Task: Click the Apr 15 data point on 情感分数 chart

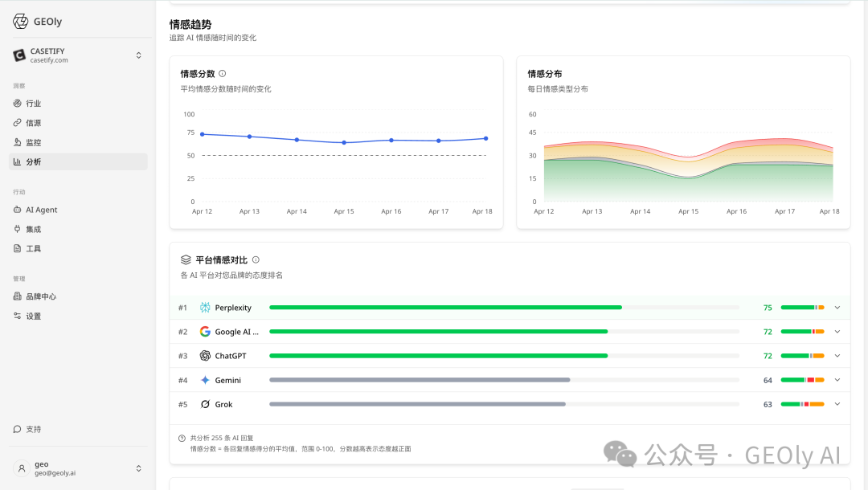Action: click(344, 143)
